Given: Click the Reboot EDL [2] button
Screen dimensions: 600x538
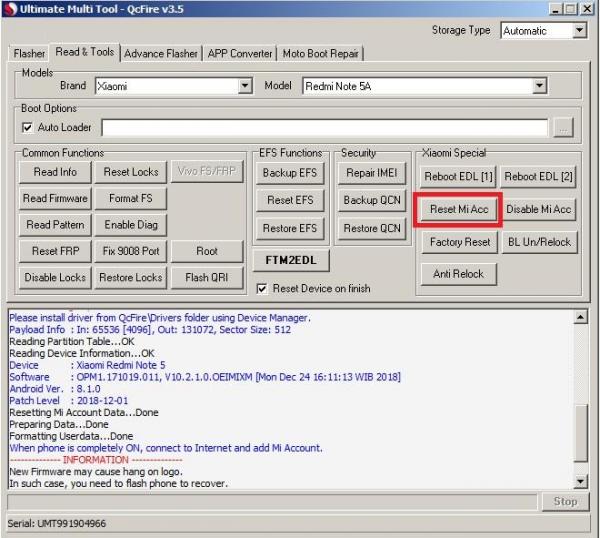Looking at the screenshot, I should [x=538, y=177].
